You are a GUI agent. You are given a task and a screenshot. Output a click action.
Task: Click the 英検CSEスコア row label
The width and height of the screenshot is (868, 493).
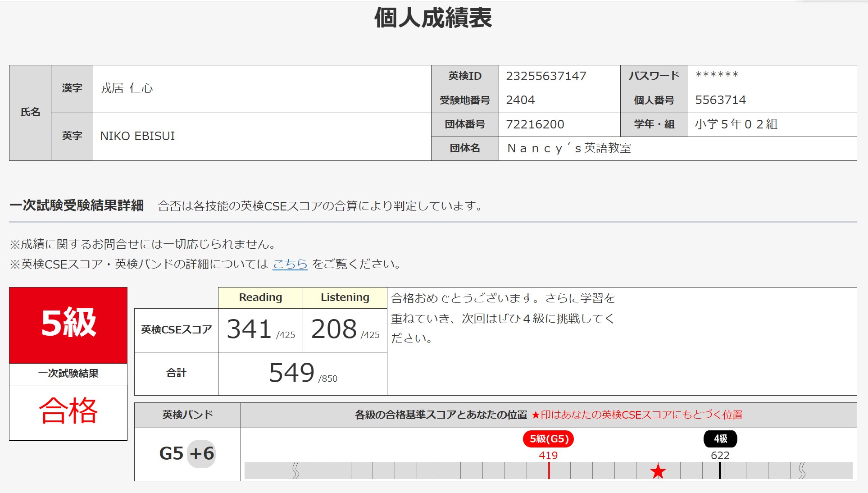click(x=176, y=330)
